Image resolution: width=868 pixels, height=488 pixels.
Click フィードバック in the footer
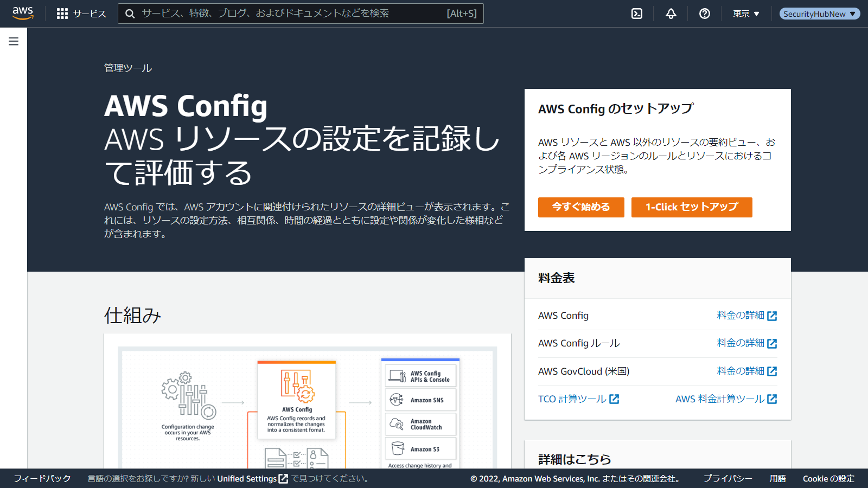coord(42,479)
